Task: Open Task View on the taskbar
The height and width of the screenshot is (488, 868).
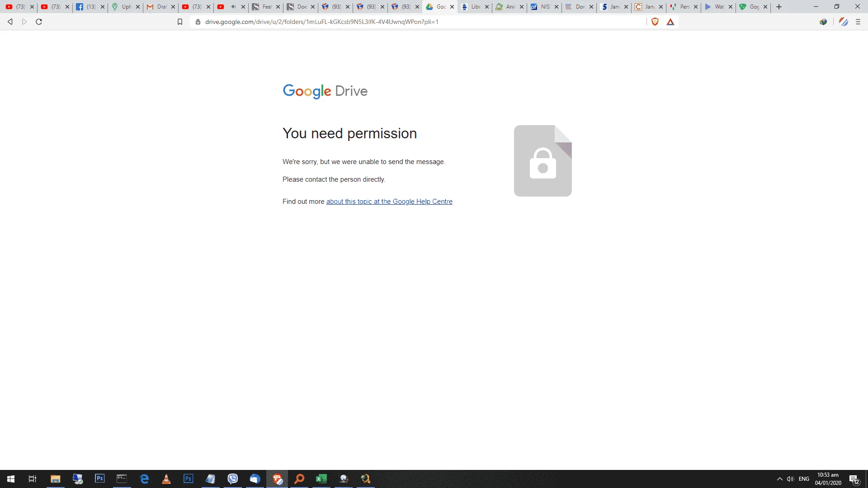Action: tap(33, 479)
